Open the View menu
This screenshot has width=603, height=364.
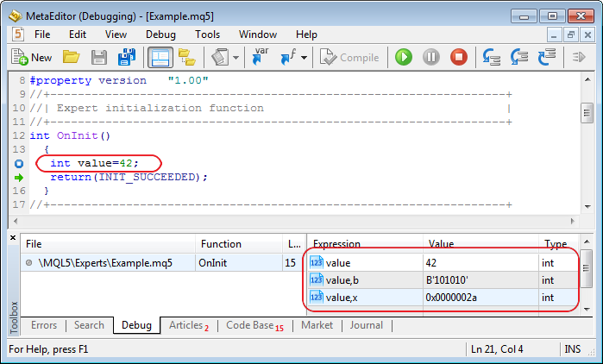(116, 35)
